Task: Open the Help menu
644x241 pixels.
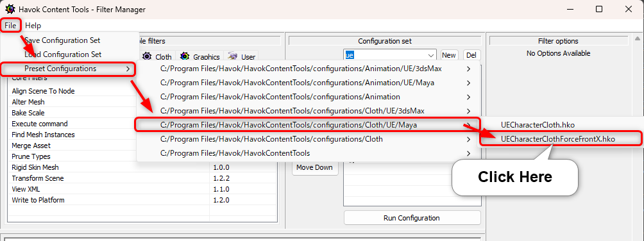Action: 33,26
